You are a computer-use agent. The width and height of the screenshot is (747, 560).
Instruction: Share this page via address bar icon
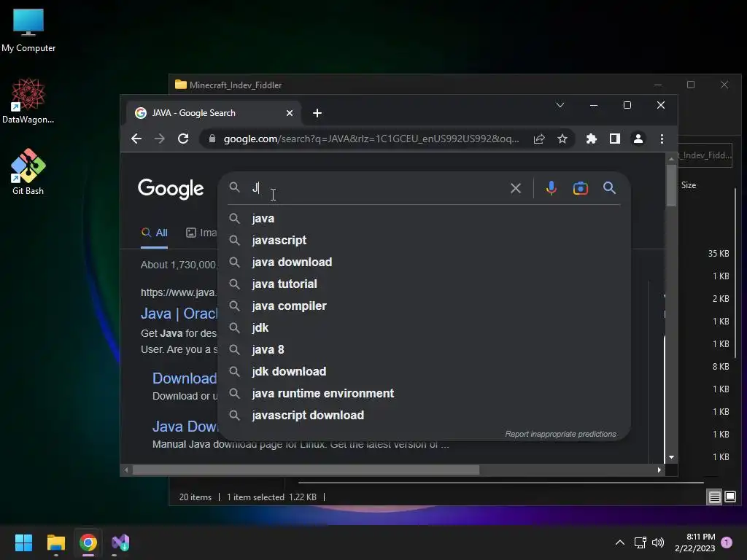539,139
